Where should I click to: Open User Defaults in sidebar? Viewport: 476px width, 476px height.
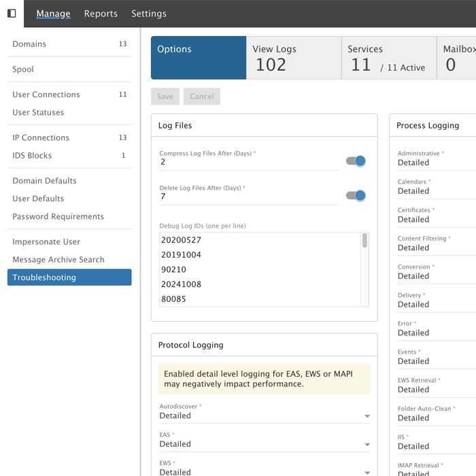tap(69, 199)
